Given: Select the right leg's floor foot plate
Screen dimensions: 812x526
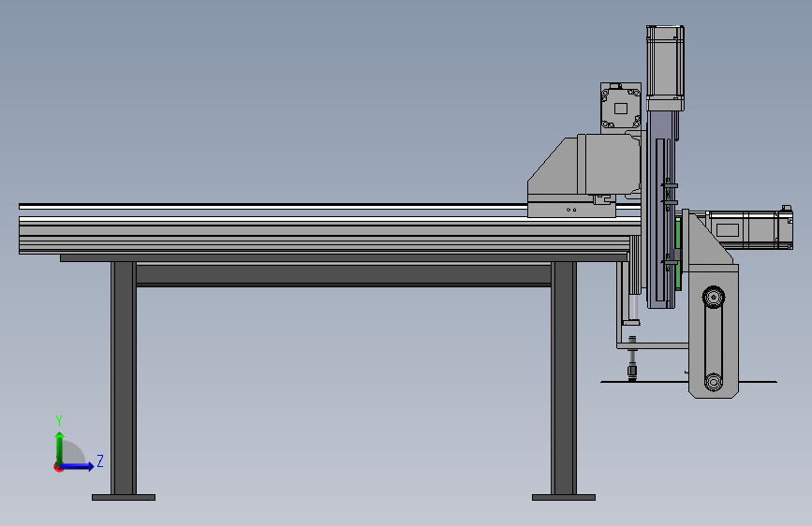Looking at the screenshot, I should 564,498.
